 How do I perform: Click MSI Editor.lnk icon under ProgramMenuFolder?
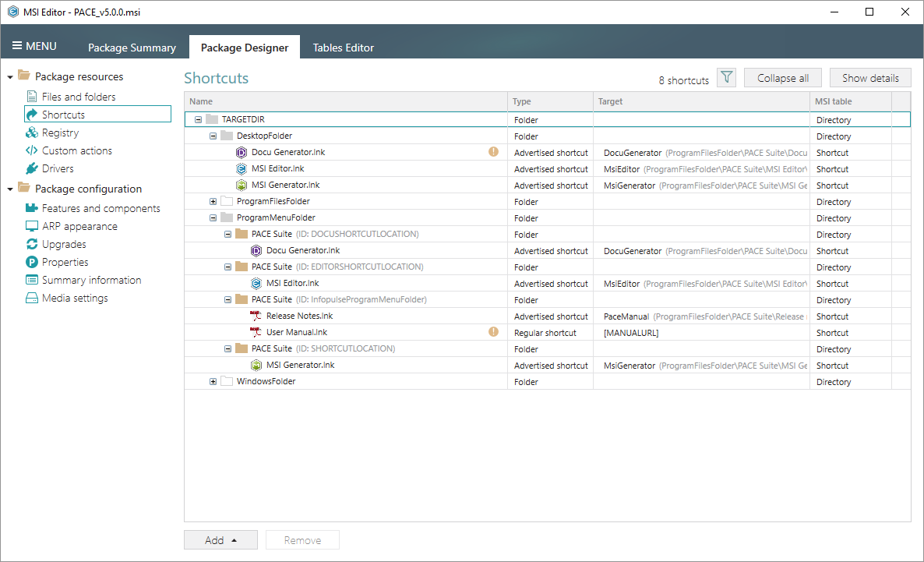pyautogui.click(x=256, y=284)
